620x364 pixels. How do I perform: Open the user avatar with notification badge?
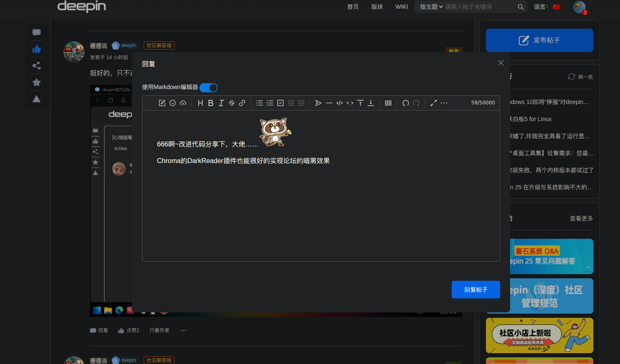tap(579, 7)
